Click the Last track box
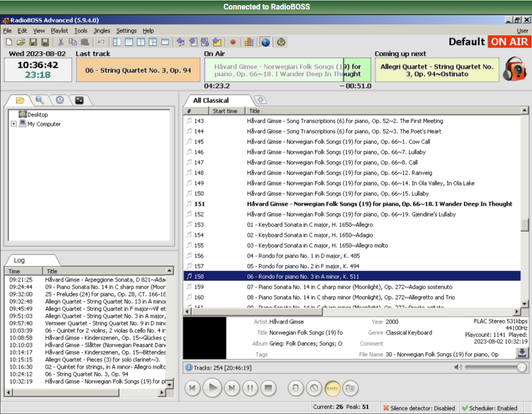 tap(138, 70)
